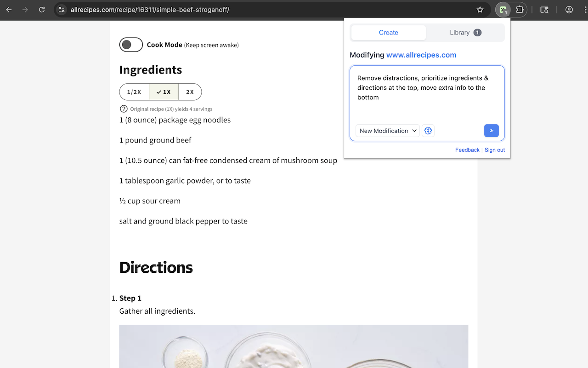Click the Sign out link
This screenshot has width=588, height=368.
pyautogui.click(x=494, y=150)
